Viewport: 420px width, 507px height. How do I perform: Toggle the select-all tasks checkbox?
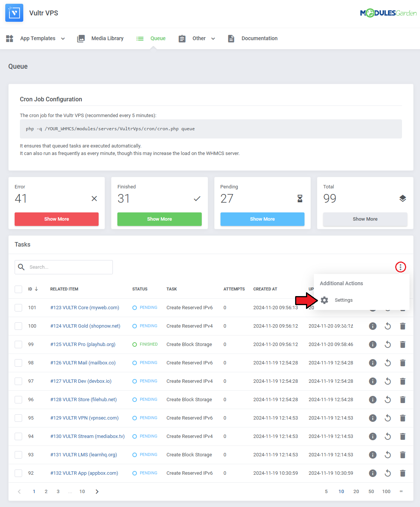(18, 289)
